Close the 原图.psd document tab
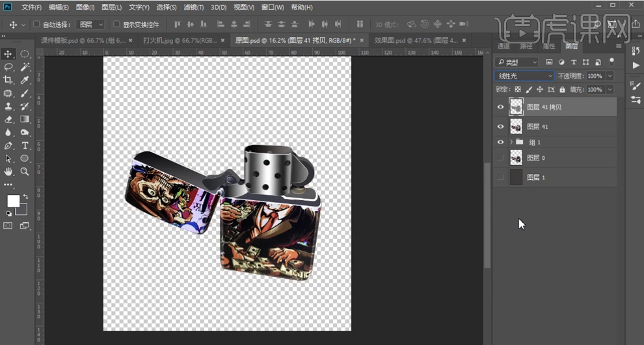The width and height of the screenshot is (644, 345). point(362,40)
